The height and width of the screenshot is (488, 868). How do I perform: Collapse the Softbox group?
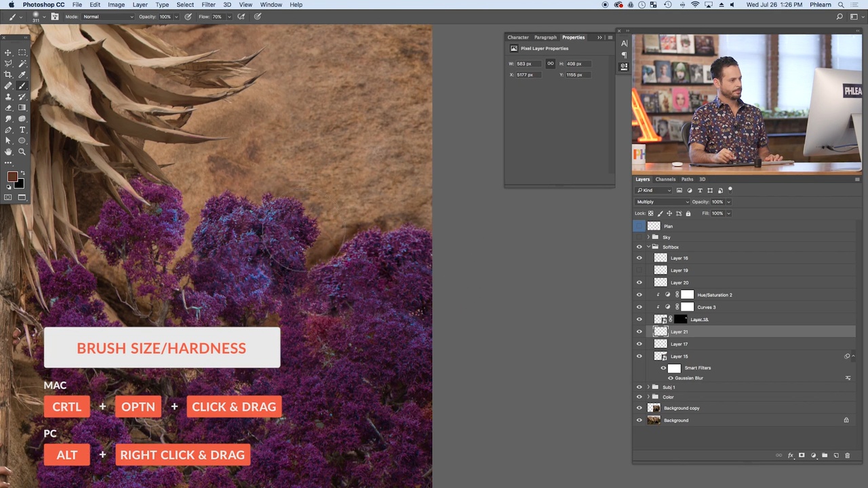648,247
